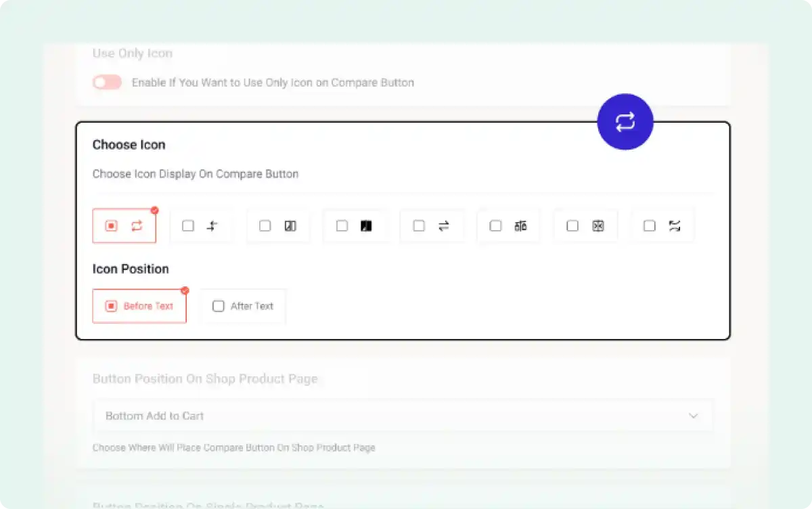
Task: Click the chevron arrow on the button position dropdown
Action: (693, 416)
